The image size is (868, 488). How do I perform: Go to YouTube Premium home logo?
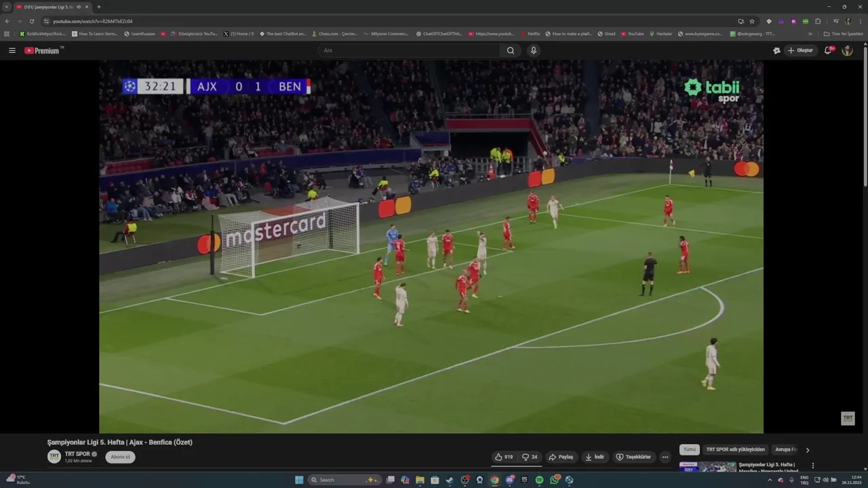click(x=43, y=50)
